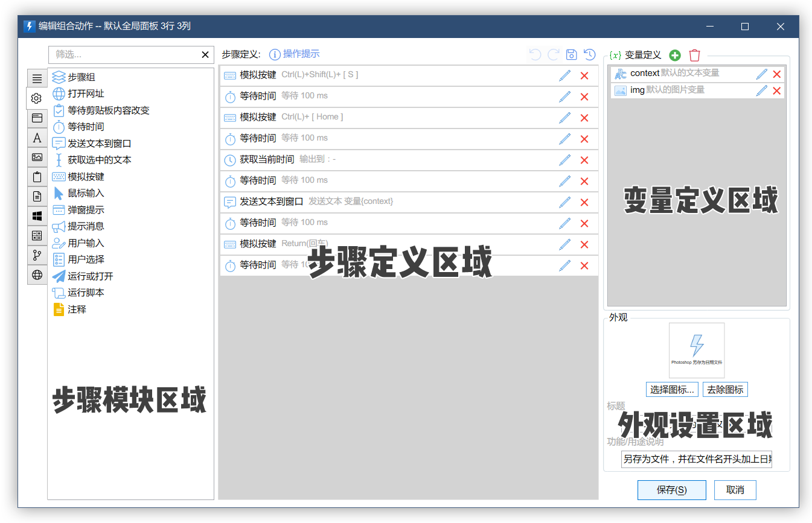Select the 获取当前时间 step row
Image resolution: width=812 pixels, height=523 pixels.
[409, 160]
